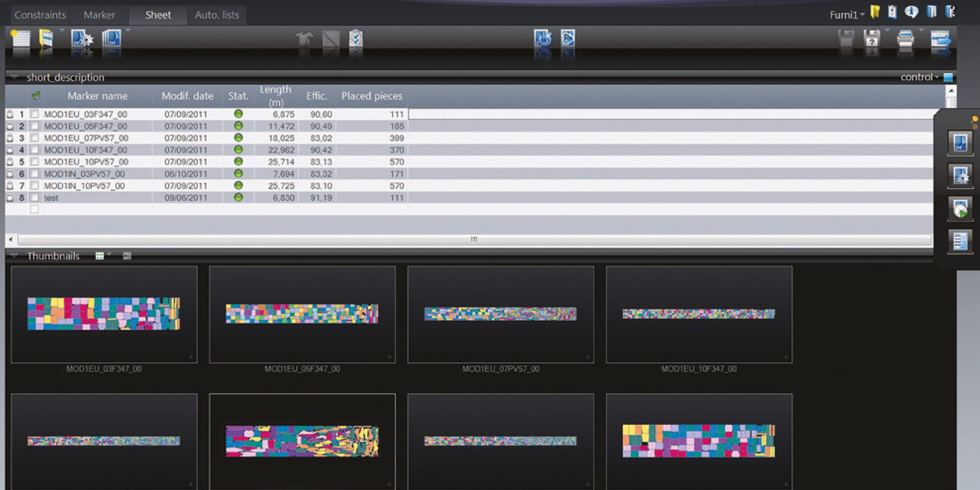The image size is (980, 490).
Task: Open the Auto. lists tab
Action: (x=217, y=15)
